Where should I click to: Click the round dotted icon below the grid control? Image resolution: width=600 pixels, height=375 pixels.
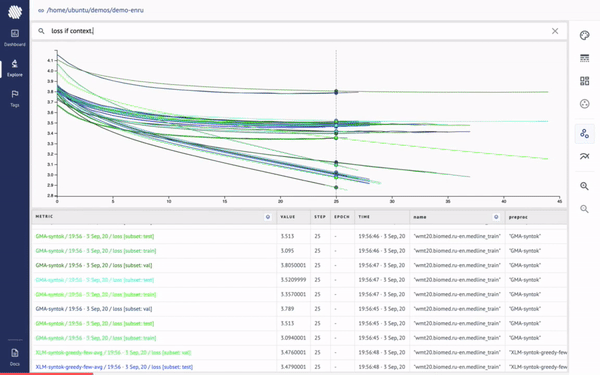click(x=584, y=104)
